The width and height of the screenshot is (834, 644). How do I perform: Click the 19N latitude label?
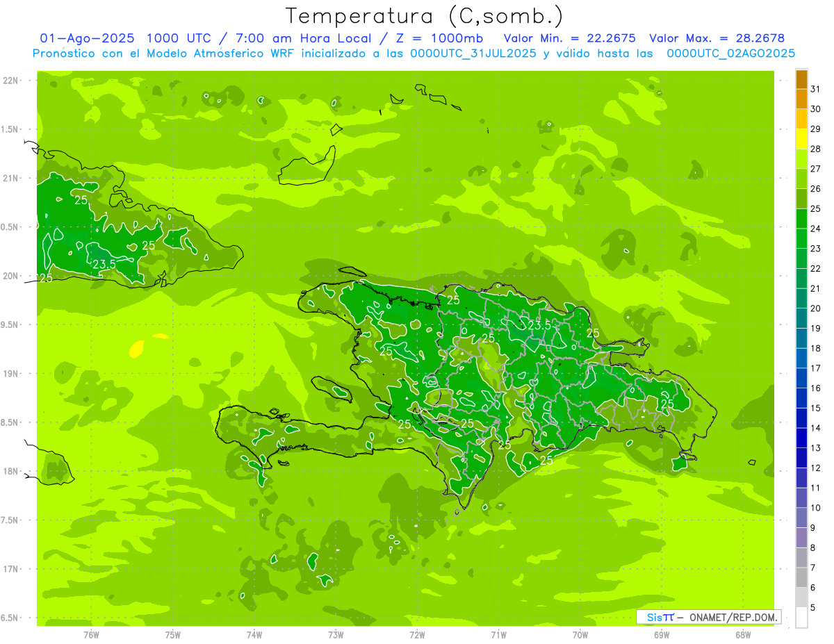click(10, 374)
